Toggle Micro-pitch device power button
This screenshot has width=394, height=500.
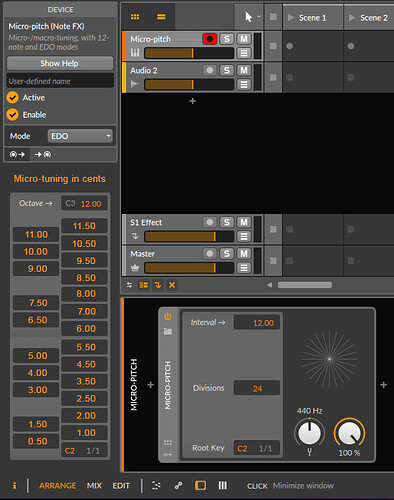coord(168,316)
